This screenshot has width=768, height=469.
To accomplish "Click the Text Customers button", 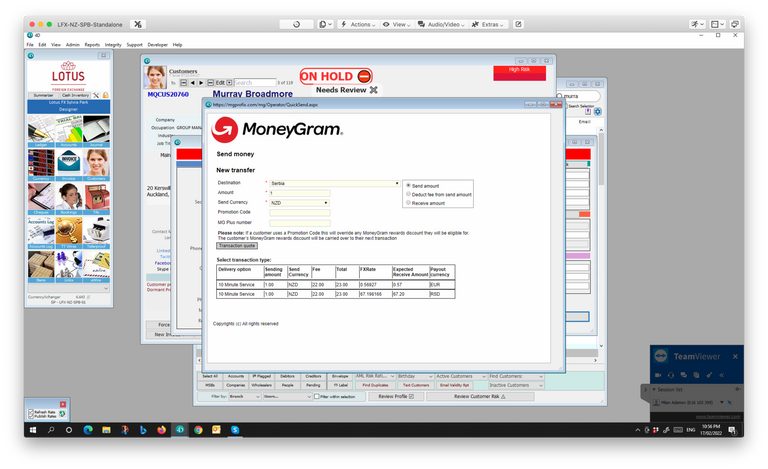I will click(x=416, y=385).
